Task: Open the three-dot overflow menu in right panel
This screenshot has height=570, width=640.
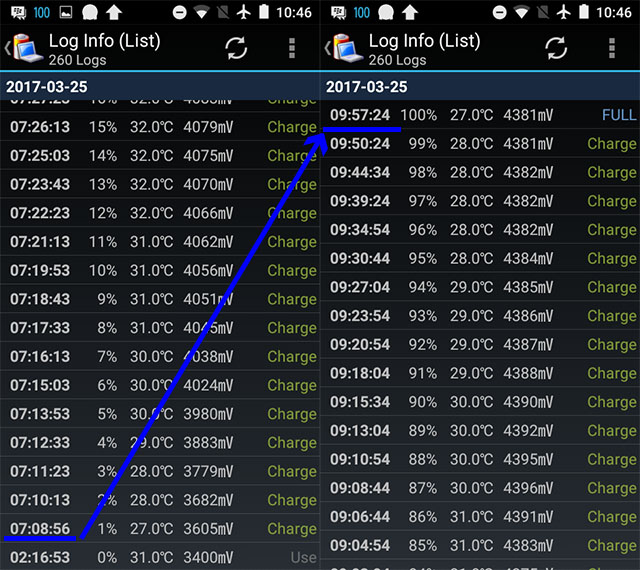Action: pos(612,49)
